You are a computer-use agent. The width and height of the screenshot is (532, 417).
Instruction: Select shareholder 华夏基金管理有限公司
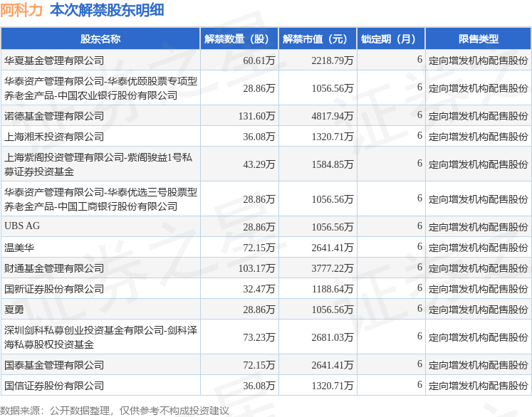pos(54,60)
